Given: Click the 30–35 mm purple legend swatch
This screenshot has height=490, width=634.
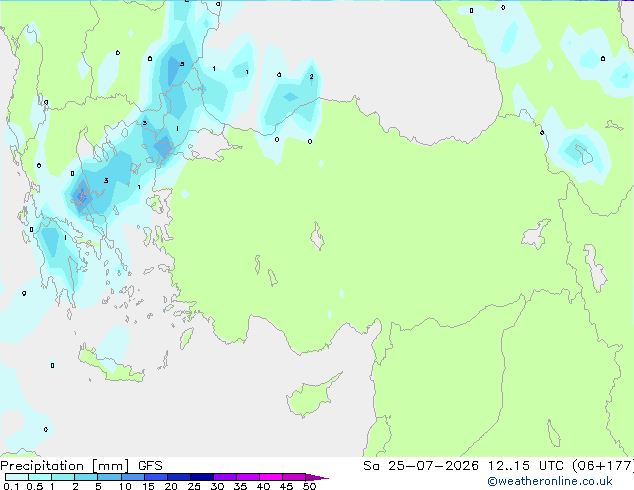Looking at the screenshot, I should (x=225, y=477).
